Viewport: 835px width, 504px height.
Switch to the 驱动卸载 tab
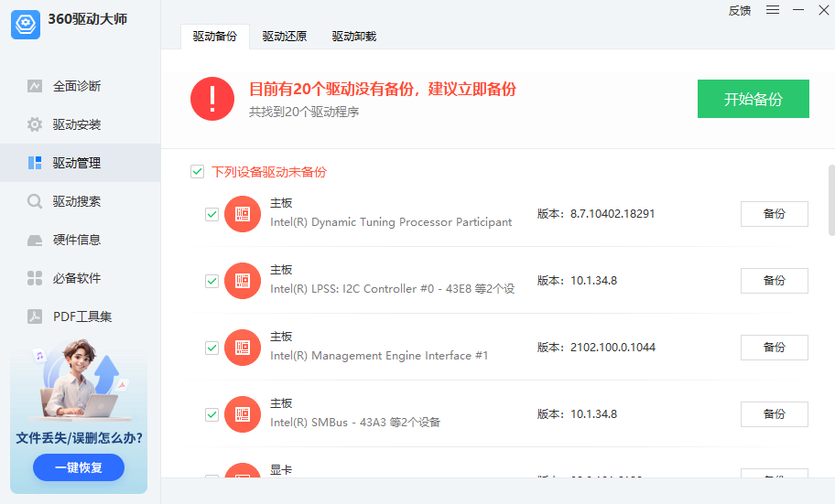(x=354, y=37)
